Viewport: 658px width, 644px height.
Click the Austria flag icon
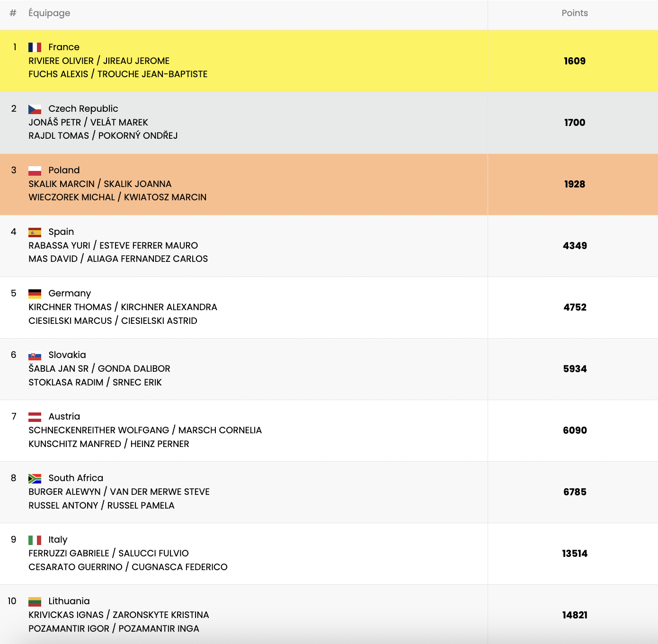tap(35, 417)
